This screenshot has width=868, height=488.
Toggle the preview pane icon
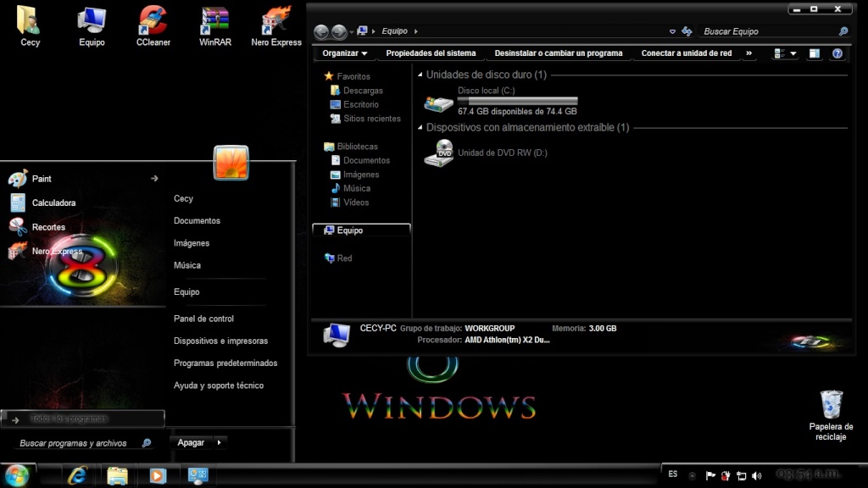pyautogui.click(x=815, y=53)
